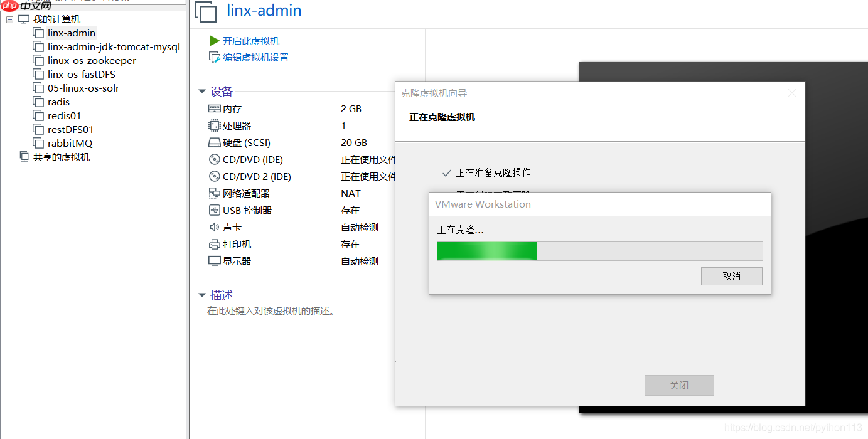Cancel the cloning with 取消 button
Viewport: 868px width, 439px height.
[x=731, y=276]
